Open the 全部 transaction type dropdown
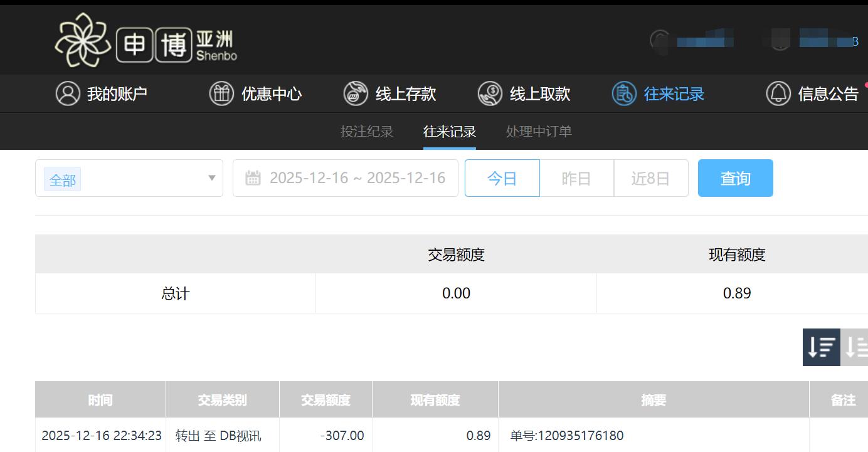 tap(129, 177)
